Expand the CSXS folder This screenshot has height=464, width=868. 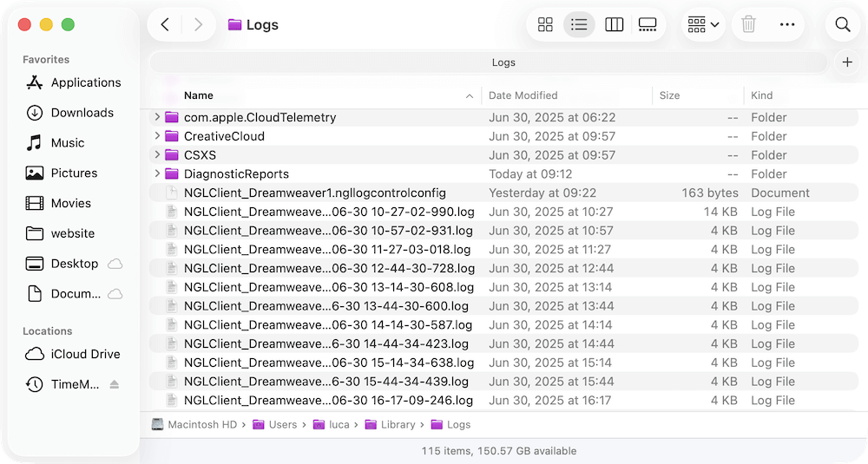click(x=156, y=154)
